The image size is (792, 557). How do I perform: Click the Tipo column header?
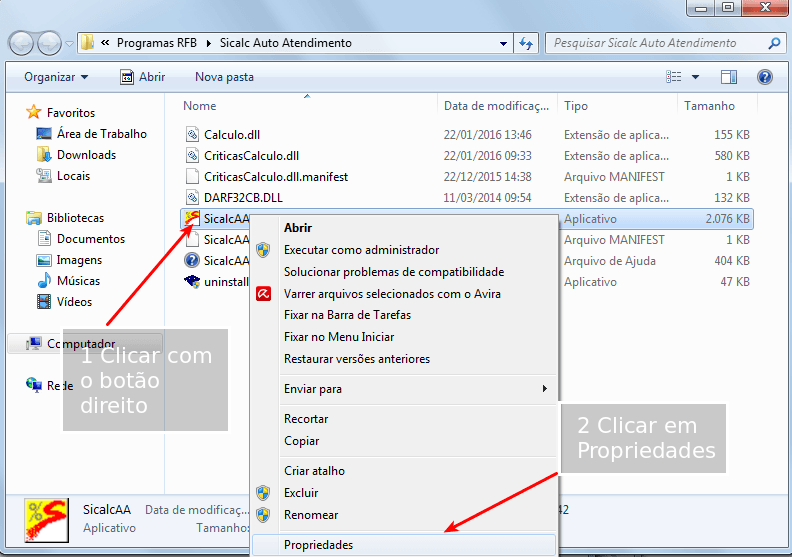(x=576, y=106)
